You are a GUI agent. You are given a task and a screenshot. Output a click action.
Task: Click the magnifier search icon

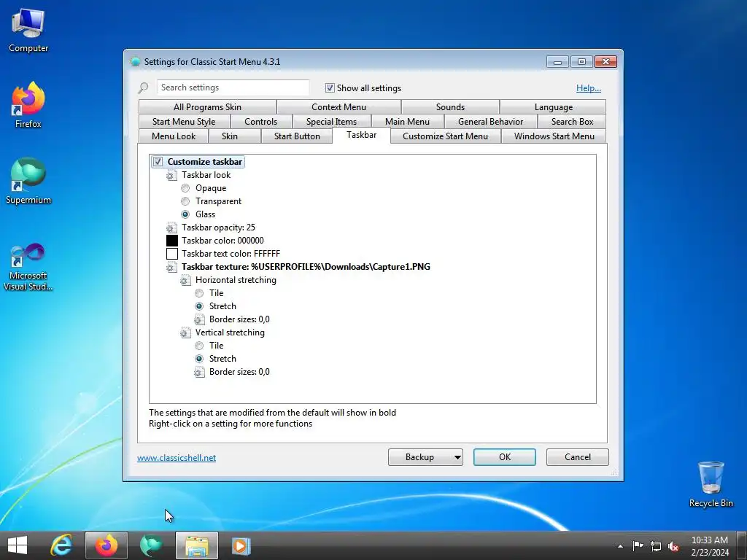(144, 87)
